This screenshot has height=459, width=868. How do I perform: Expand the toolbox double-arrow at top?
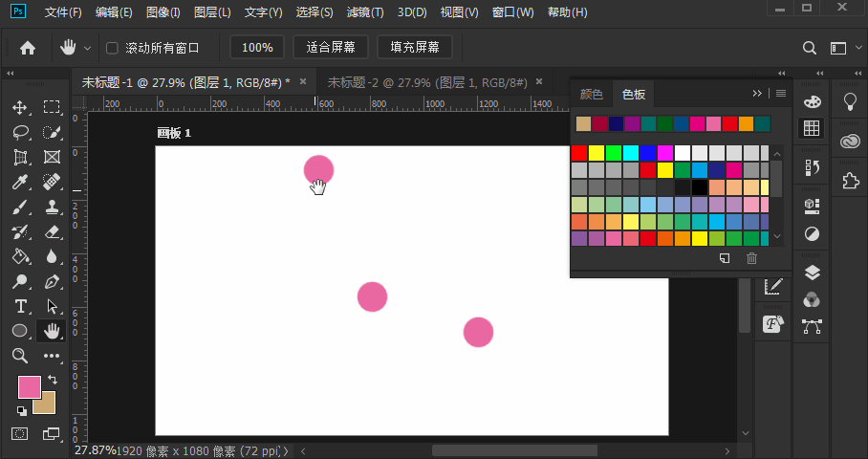click(10, 73)
